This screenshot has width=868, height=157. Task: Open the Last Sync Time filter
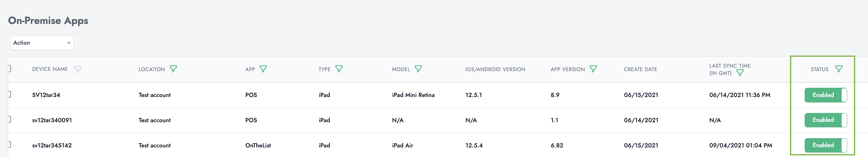click(740, 73)
